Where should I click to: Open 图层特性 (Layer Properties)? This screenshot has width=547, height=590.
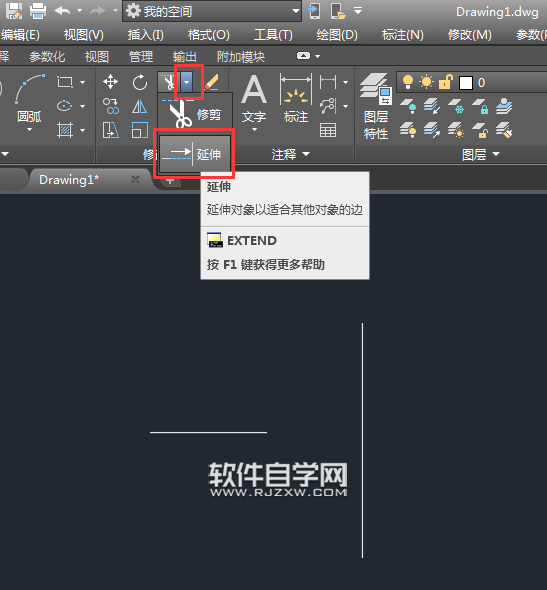tap(376, 106)
